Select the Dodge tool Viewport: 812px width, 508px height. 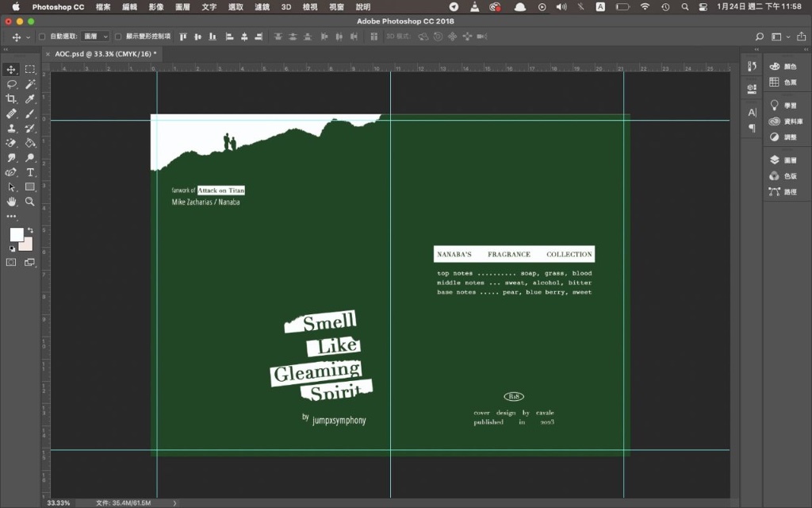(30, 158)
